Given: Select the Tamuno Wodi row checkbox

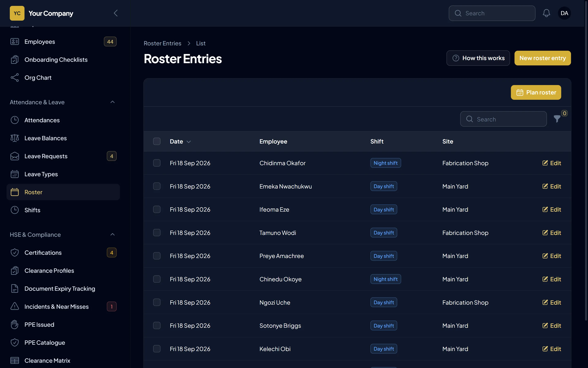Looking at the screenshot, I should click(157, 233).
